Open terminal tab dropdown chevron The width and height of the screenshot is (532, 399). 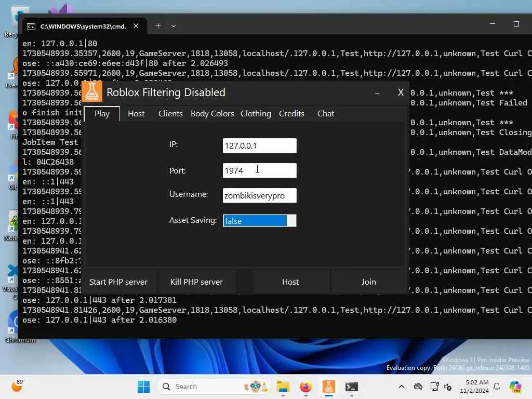pos(174,26)
